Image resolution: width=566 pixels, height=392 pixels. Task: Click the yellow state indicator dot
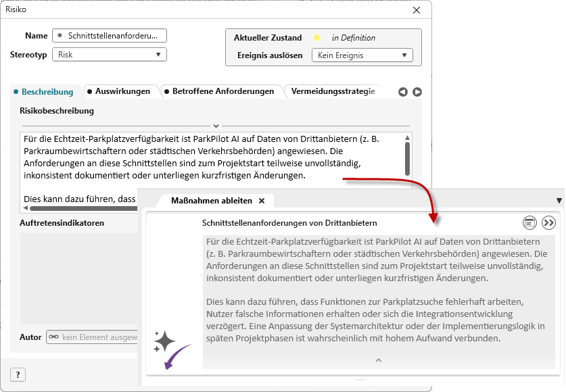(316, 38)
